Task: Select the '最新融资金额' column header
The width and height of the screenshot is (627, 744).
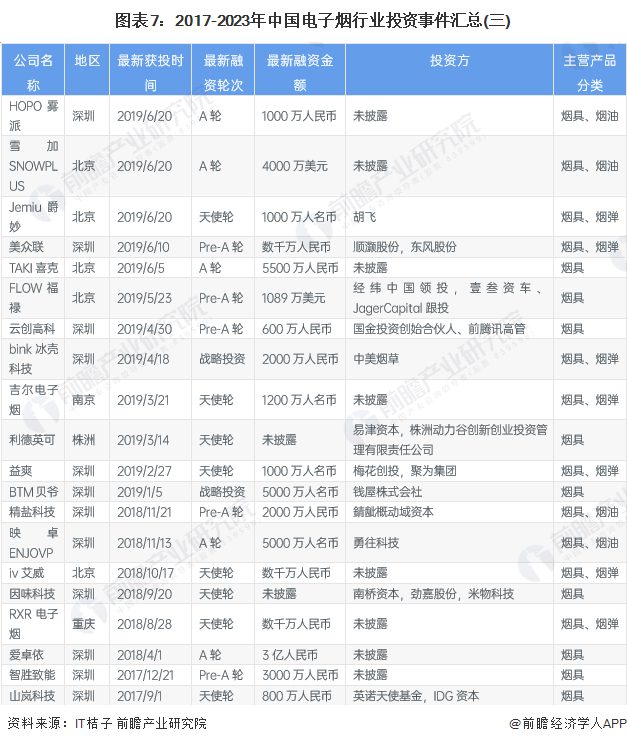Action: point(300,72)
